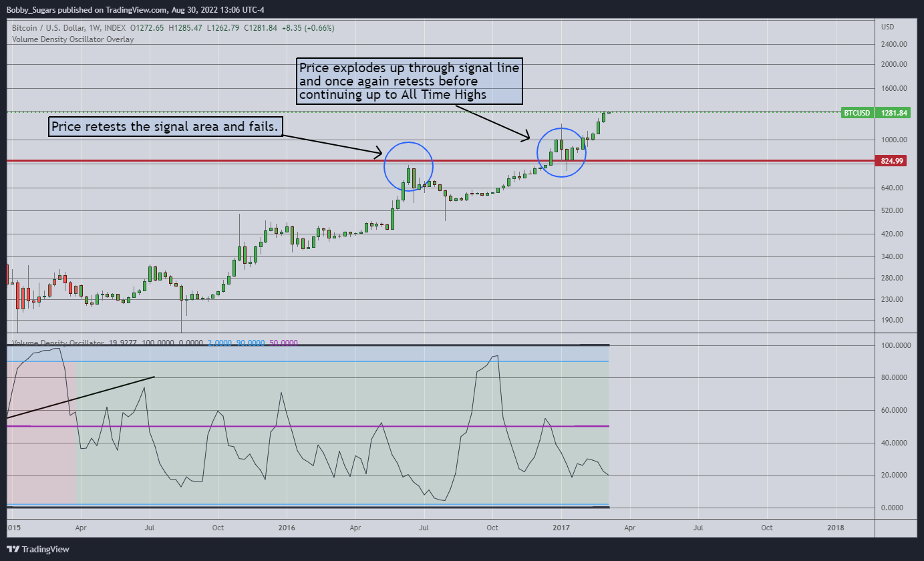Click the 2000.00 price axis label
Viewport: 924px width, 561px height.
[x=893, y=65]
